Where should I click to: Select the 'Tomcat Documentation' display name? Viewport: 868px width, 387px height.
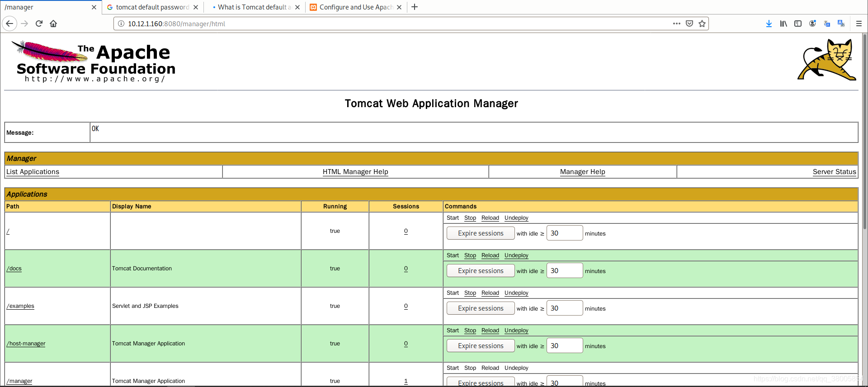pos(142,269)
